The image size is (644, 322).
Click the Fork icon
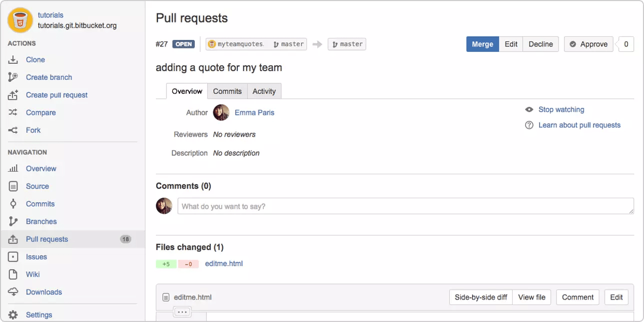(x=13, y=130)
